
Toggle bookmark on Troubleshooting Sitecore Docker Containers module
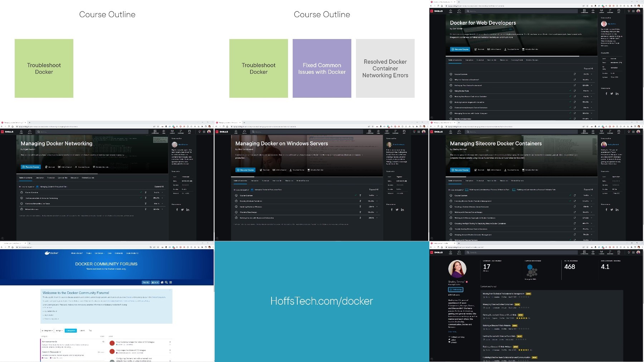click(x=575, y=229)
